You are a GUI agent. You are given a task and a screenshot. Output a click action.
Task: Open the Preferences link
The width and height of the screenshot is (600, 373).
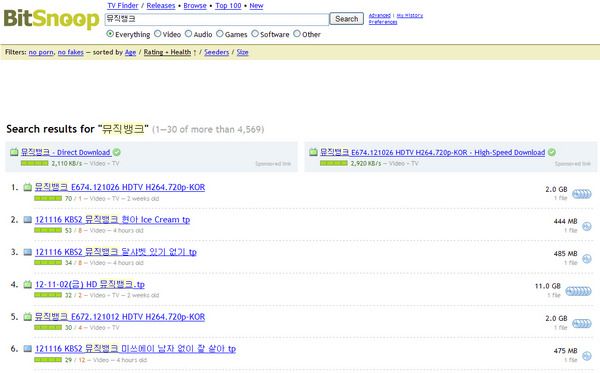383,22
